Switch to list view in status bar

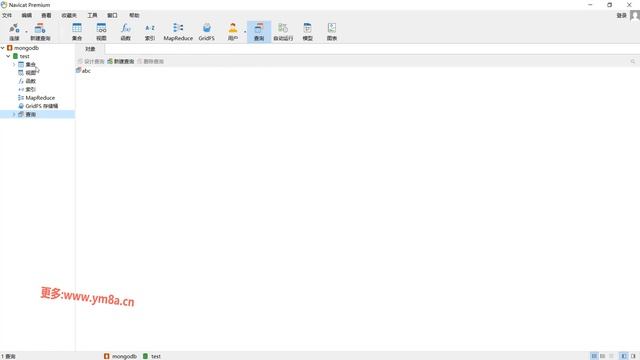tap(594, 356)
